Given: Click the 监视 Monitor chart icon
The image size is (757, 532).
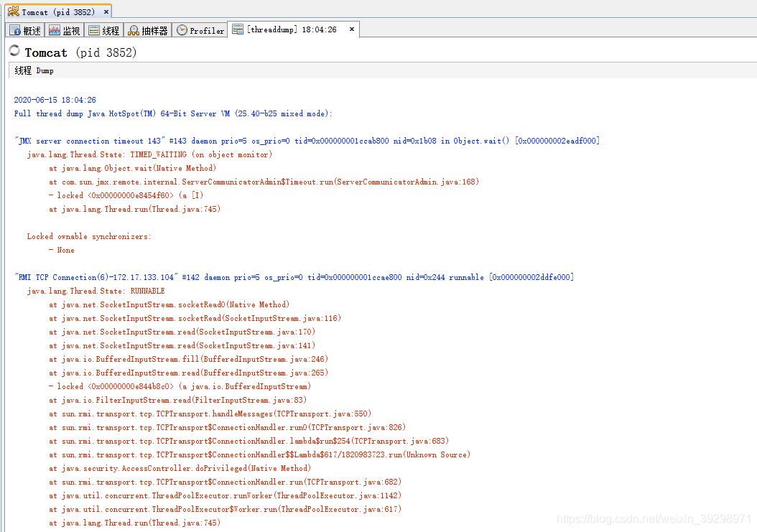Looking at the screenshot, I should click(x=55, y=29).
